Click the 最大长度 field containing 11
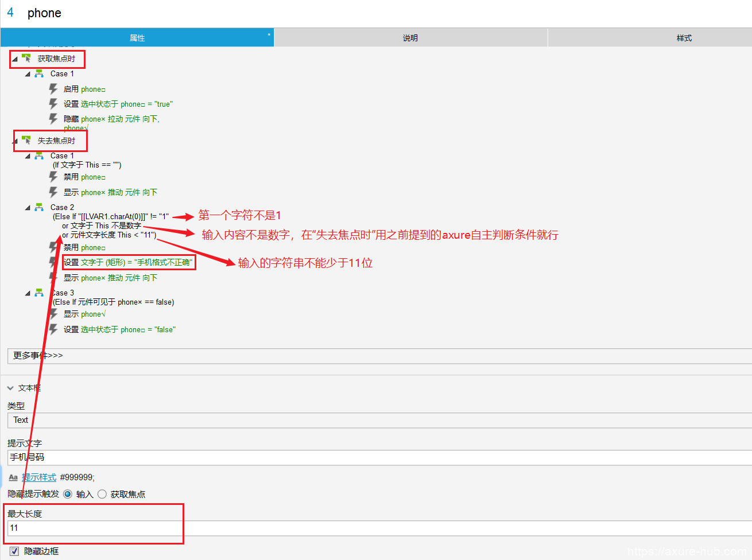The height and width of the screenshot is (560, 752). (379, 528)
